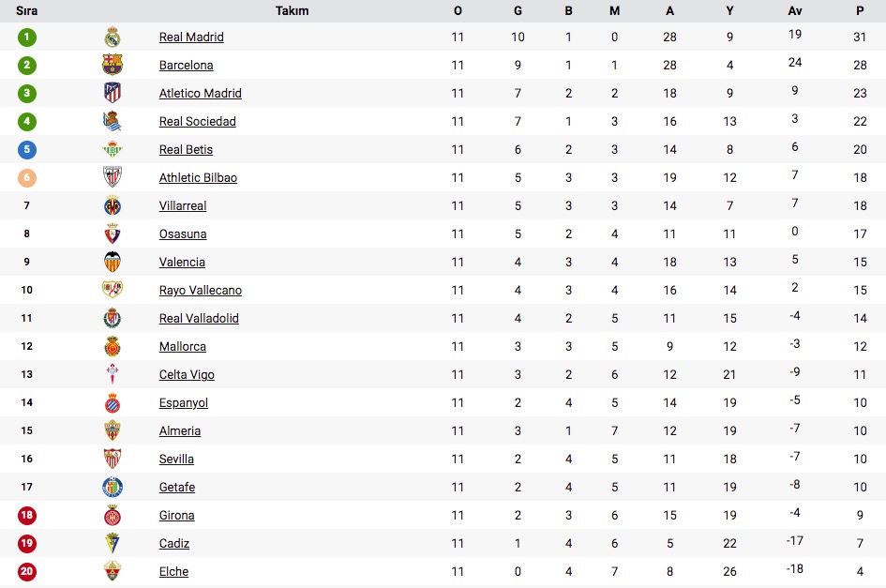Open the Espanyol team link
Image resolution: width=886 pixels, height=588 pixels.
tap(183, 402)
